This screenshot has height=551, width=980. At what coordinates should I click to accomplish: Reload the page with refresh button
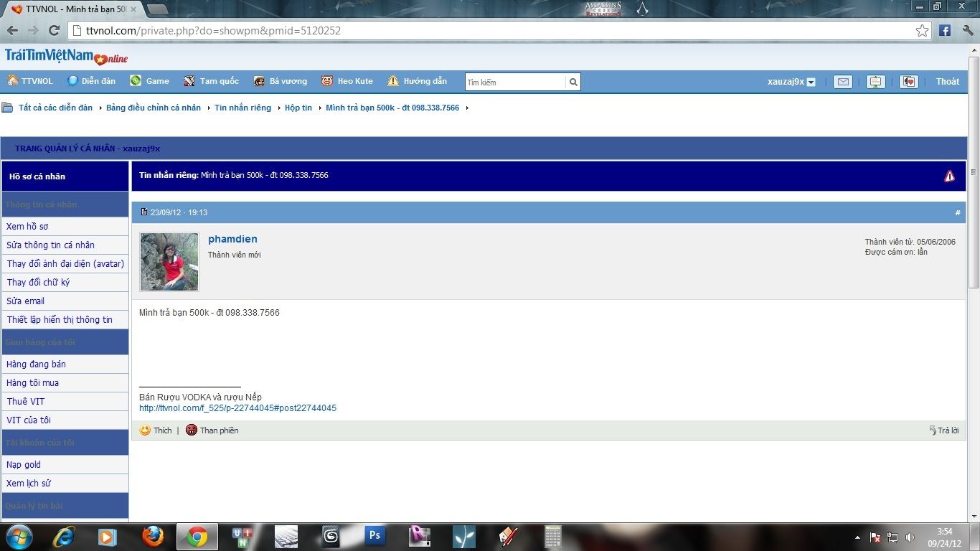click(x=54, y=31)
